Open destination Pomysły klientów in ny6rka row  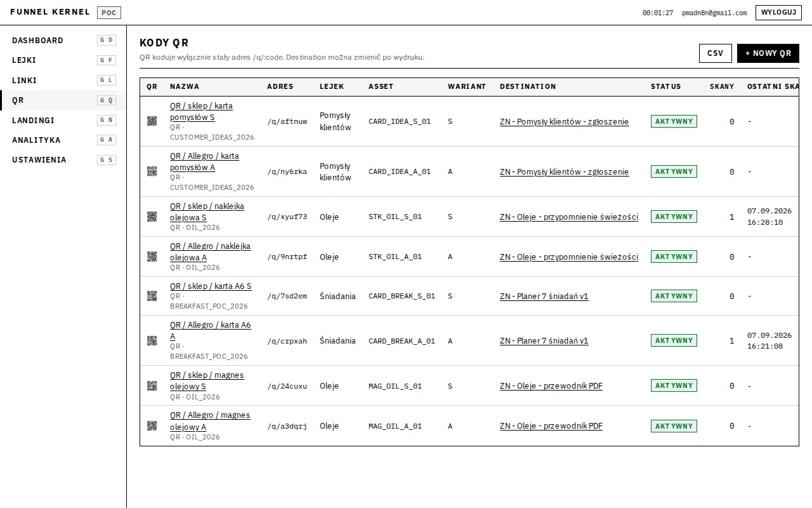(x=564, y=171)
